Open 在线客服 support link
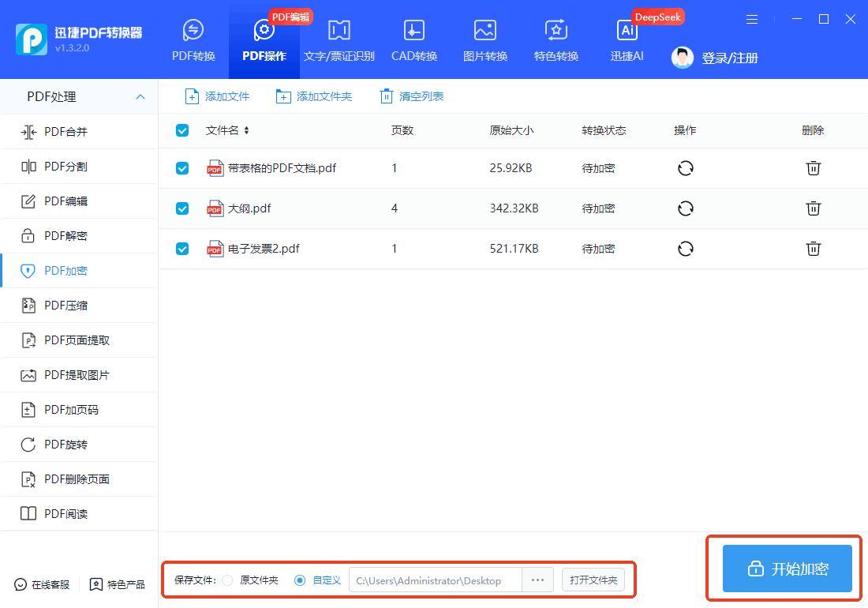868x608 pixels. [43, 585]
